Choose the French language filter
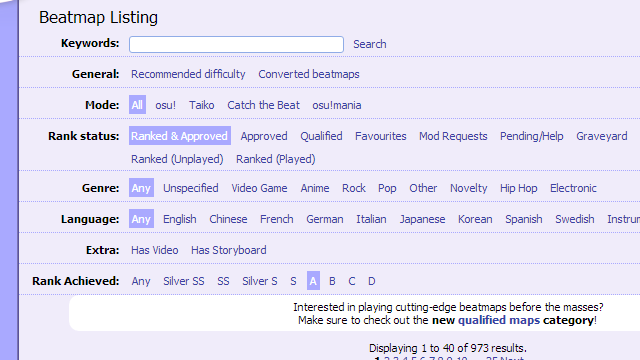Image resolution: width=640 pixels, height=360 pixels. tap(276, 219)
